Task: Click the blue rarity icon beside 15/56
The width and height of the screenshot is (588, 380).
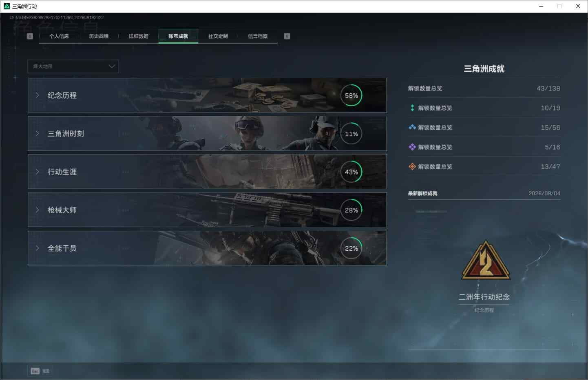Action: [x=412, y=127]
